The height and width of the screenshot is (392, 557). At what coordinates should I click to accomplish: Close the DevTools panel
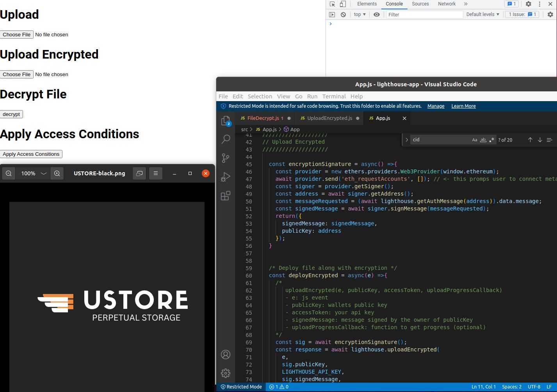tap(550, 4)
